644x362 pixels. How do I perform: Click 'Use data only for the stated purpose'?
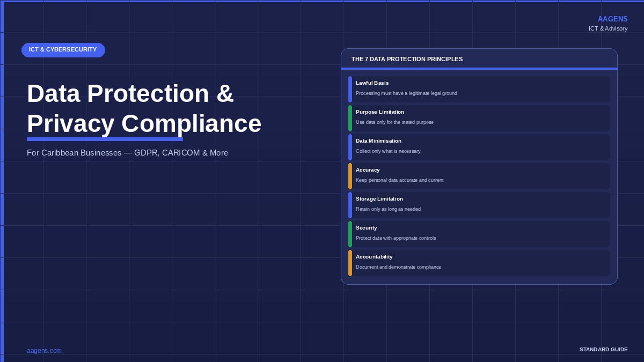point(394,122)
